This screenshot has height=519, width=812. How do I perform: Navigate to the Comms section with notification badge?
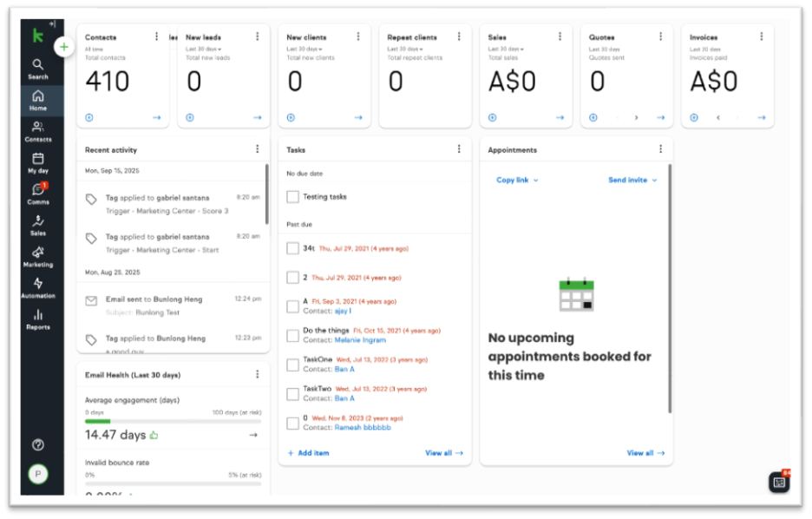tap(38, 193)
